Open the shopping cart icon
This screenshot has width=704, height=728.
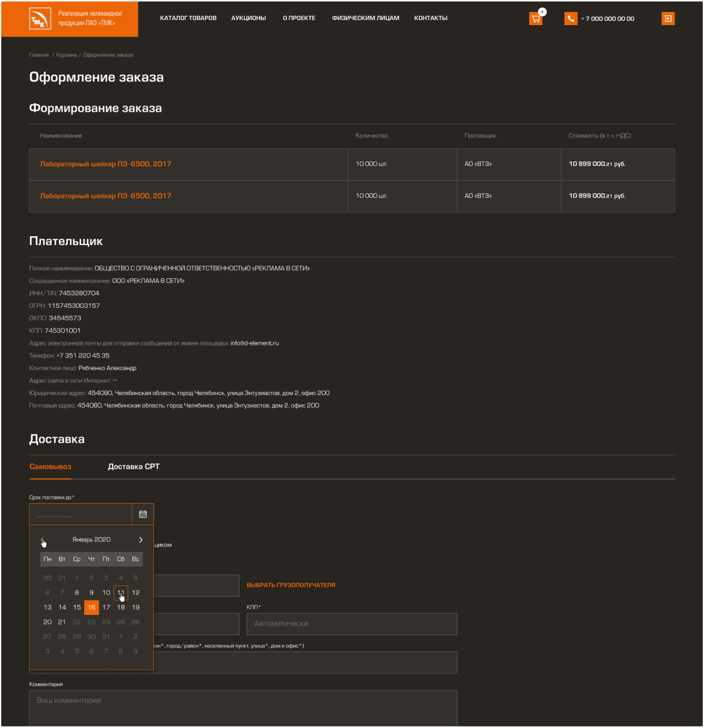pyautogui.click(x=536, y=19)
